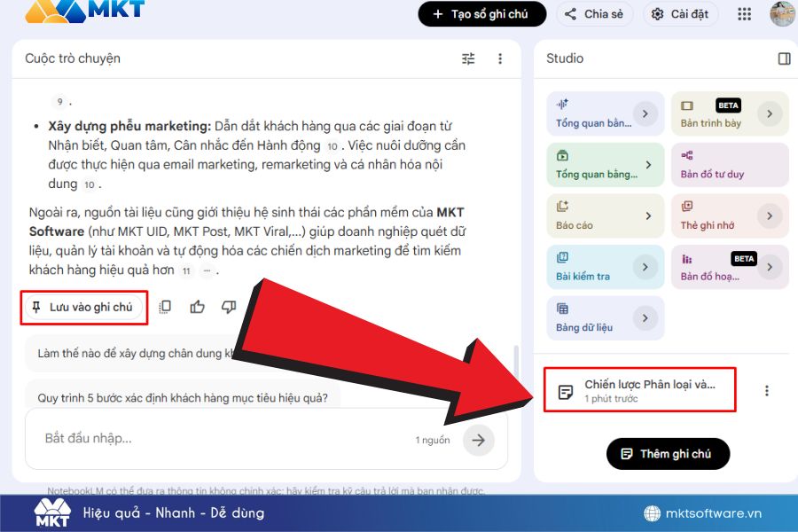This screenshot has height=532, width=798.
Task: Click the copy response icon
Action: (x=165, y=307)
